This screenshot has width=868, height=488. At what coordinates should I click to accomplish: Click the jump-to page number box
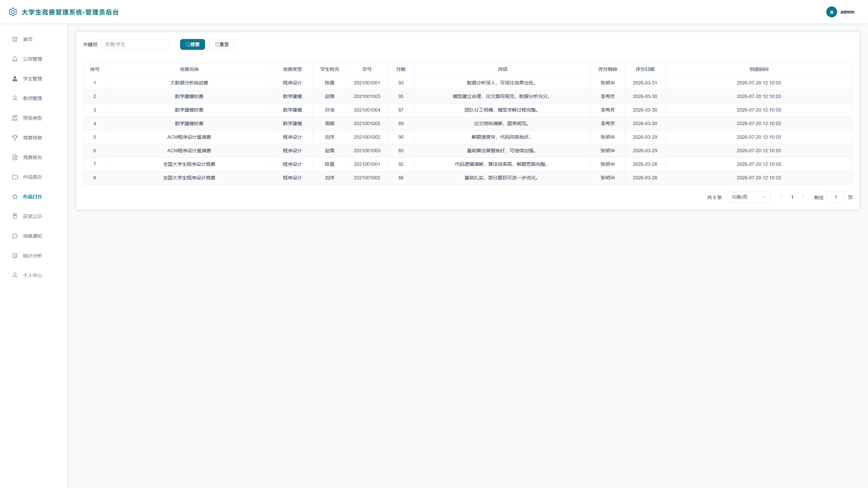click(x=836, y=197)
